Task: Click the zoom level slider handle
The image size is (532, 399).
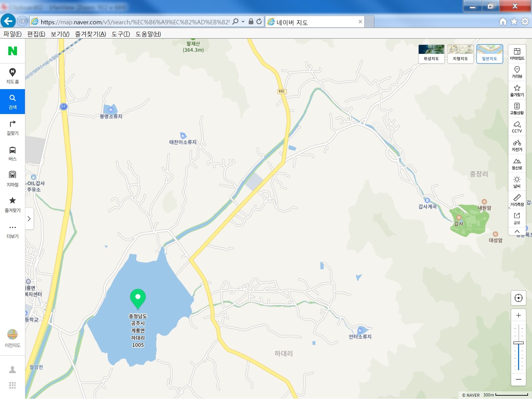Action: 518,342
